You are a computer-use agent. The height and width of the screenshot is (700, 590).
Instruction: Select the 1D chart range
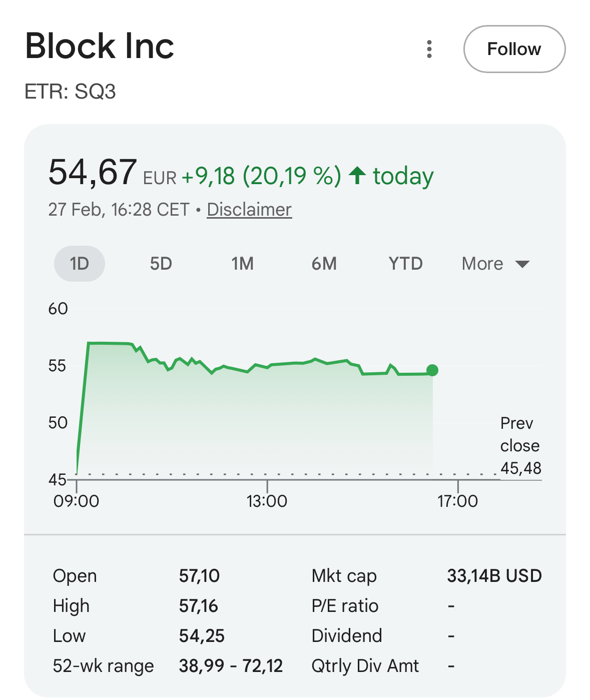coord(79,263)
